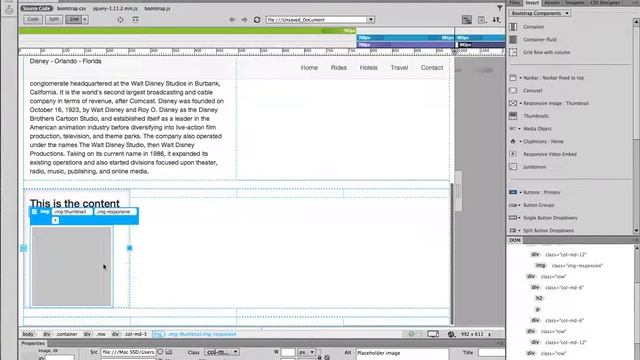Screen dimensions: 640x360
Task: Insert a Media Object component
Action: pos(537,129)
